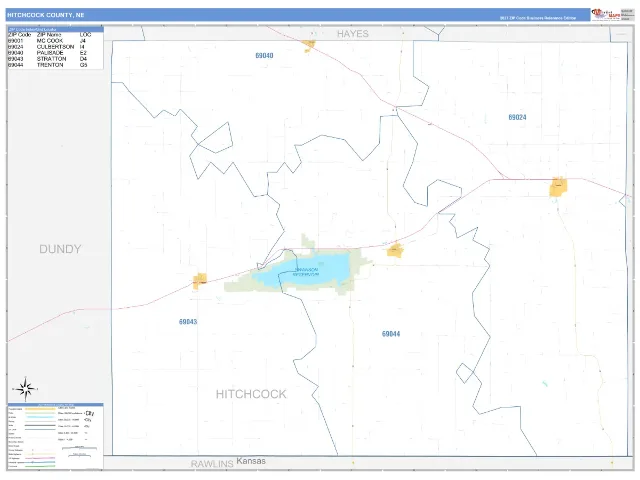The image size is (640, 480).
Task: Click the Stratton city marker west of the reservoir
Action: pos(200,280)
